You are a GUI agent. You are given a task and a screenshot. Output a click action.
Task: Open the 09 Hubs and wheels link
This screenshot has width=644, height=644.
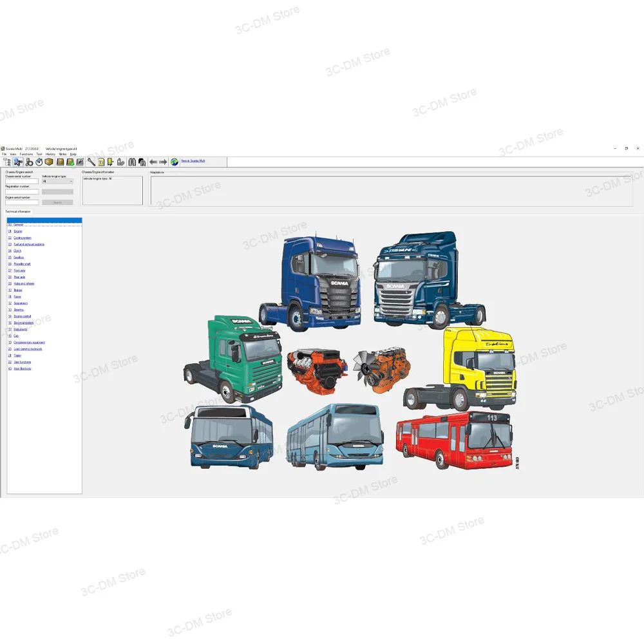click(x=21, y=284)
